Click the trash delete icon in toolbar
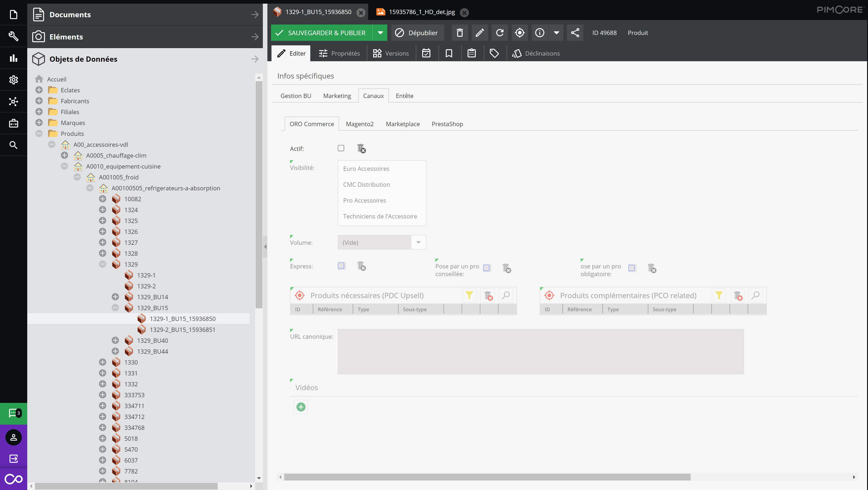Image resolution: width=868 pixels, height=490 pixels. point(460,33)
